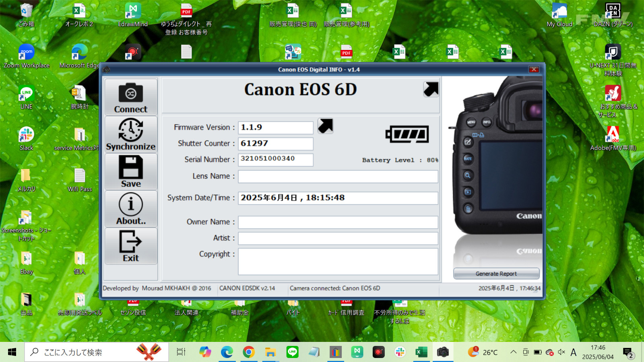The height and width of the screenshot is (362, 644).
Task: Select the U-NEXT 31日間無料体験 desktop icon
Action: pos(613,60)
